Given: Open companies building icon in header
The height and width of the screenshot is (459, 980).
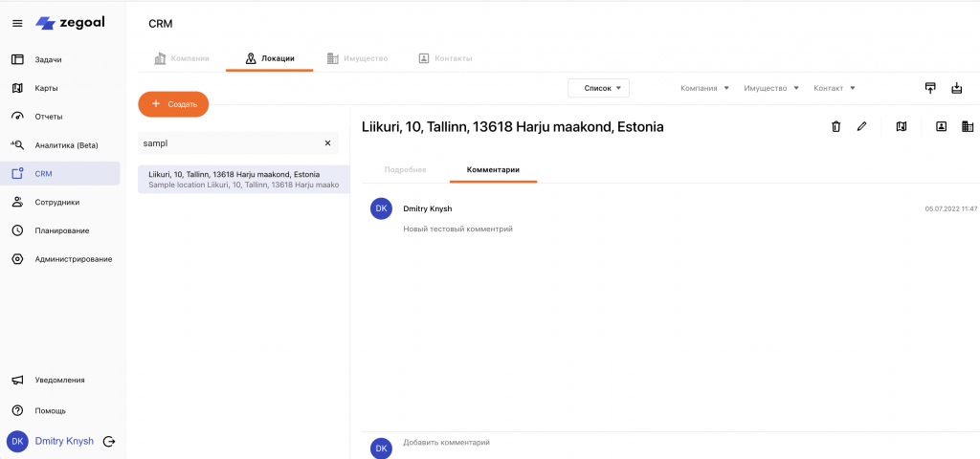Looking at the screenshot, I should [x=967, y=126].
